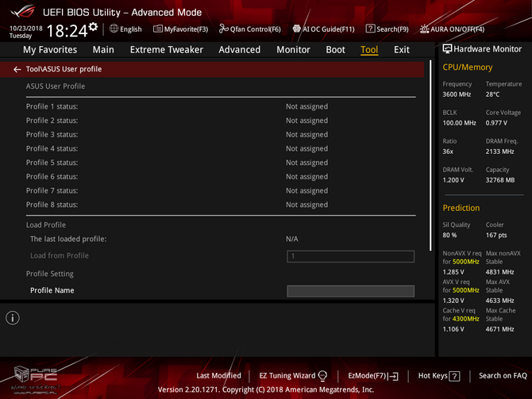Open Search(F9)
The image size is (532, 399).
tap(392, 29)
